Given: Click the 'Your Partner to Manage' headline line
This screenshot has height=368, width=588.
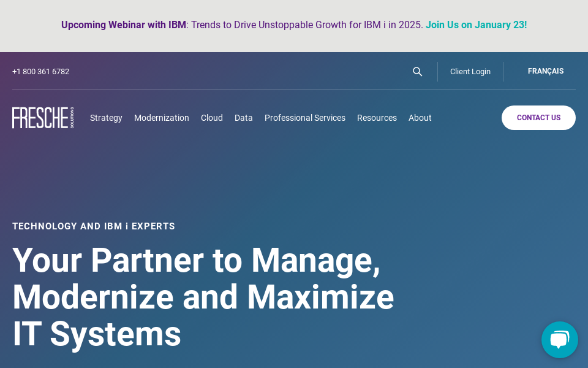Looking at the screenshot, I should pos(196,260).
